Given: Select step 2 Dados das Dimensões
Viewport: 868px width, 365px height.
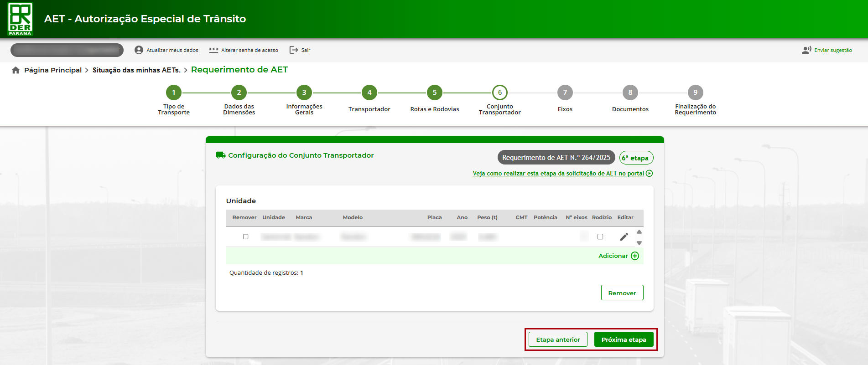Looking at the screenshot, I should (x=239, y=93).
